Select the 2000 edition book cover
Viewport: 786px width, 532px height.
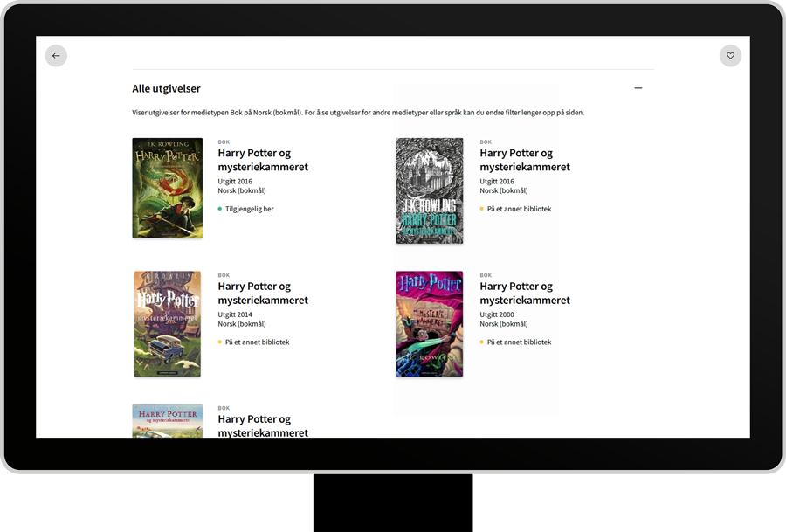(430, 324)
